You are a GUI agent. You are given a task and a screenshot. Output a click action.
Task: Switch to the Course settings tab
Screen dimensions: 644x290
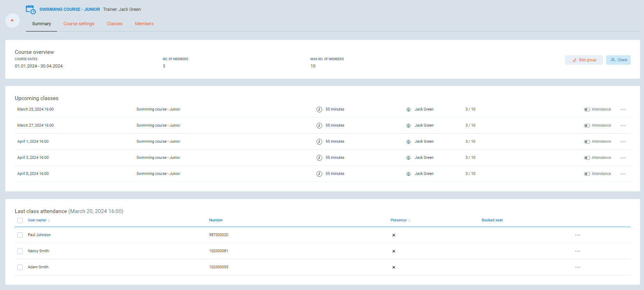pyautogui.click(x=79, y=24)
